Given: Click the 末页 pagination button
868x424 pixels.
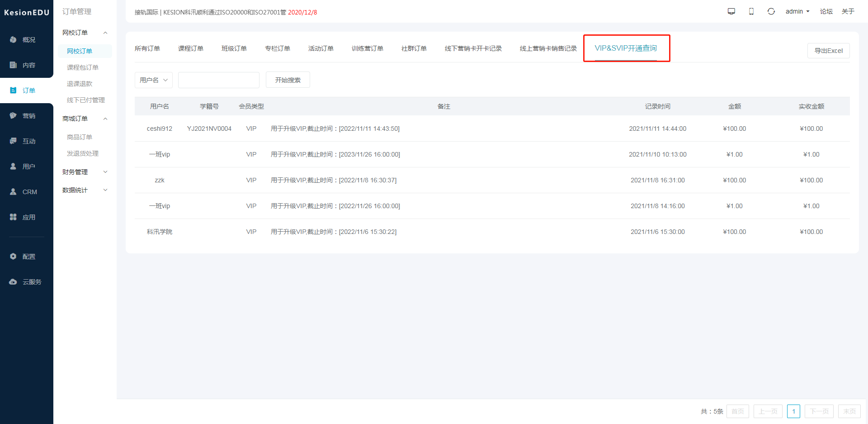Looking at the screenshot, I should coord(849,411).
